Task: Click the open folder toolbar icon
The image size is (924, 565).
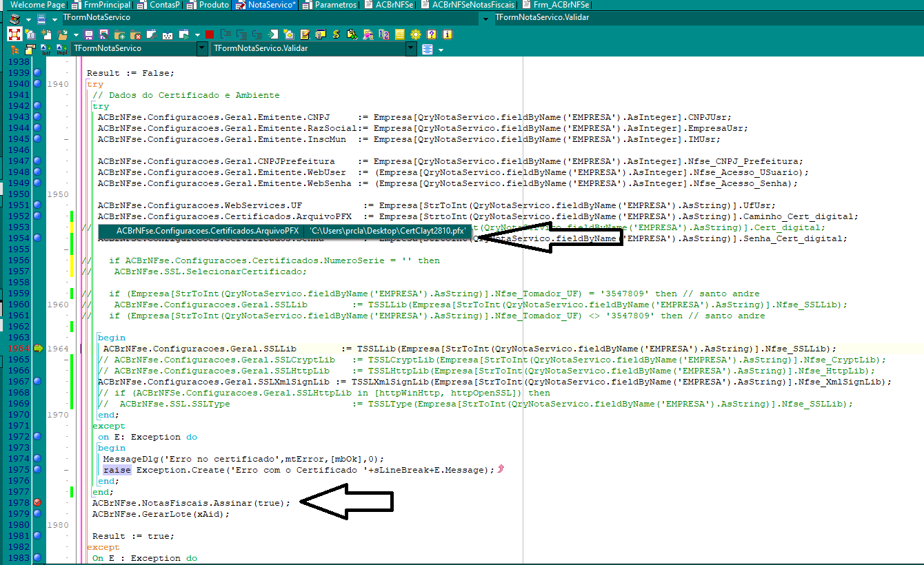Action: (x=63, y=34)
